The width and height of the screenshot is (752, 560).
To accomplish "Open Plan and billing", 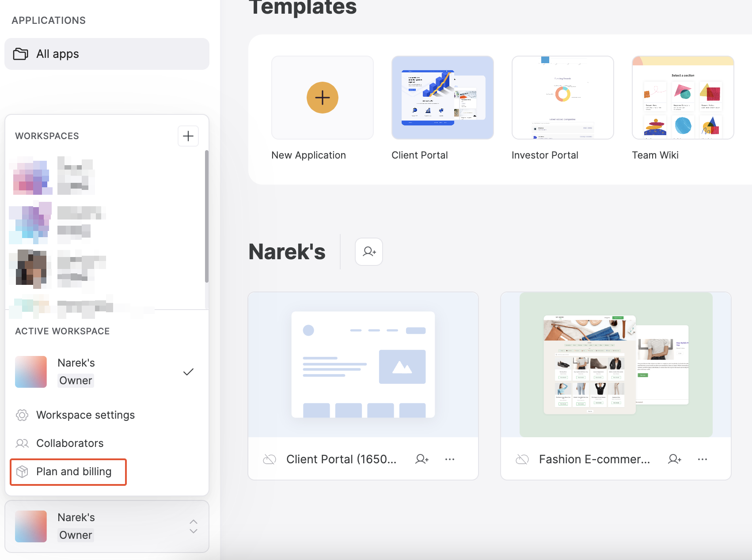I will [74, 472].
